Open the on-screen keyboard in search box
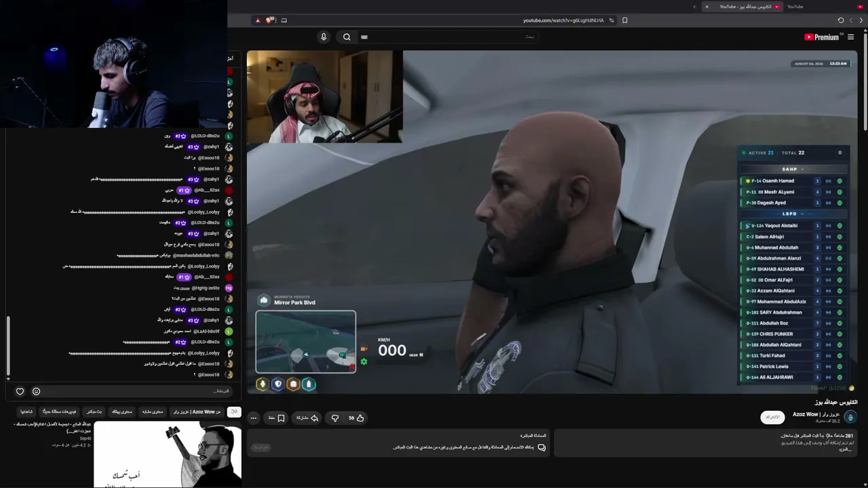Viewport: 868px width, 488px height. click(x=364, y=37)
